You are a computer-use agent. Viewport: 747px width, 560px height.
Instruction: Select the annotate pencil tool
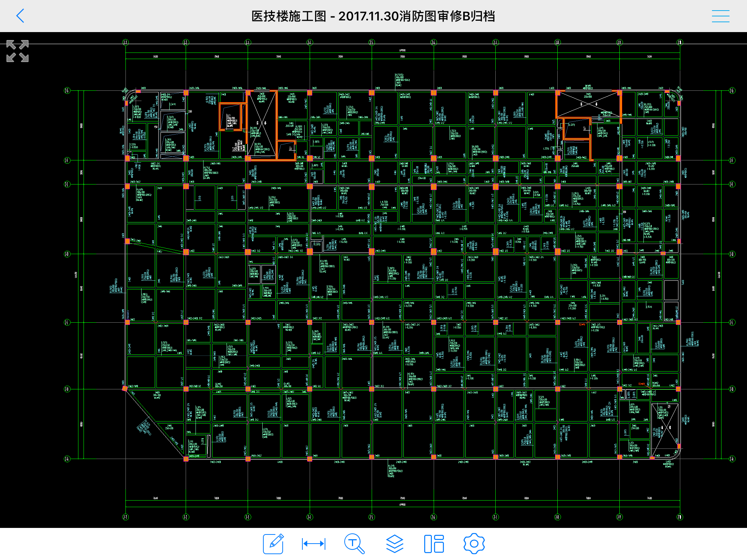(x=274, y=544)
